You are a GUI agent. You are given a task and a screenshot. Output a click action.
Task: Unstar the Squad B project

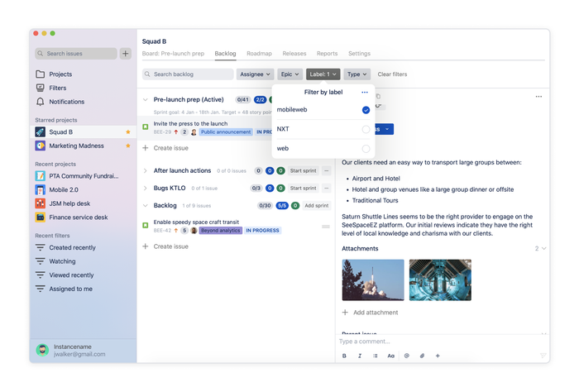tap(127, 131)
